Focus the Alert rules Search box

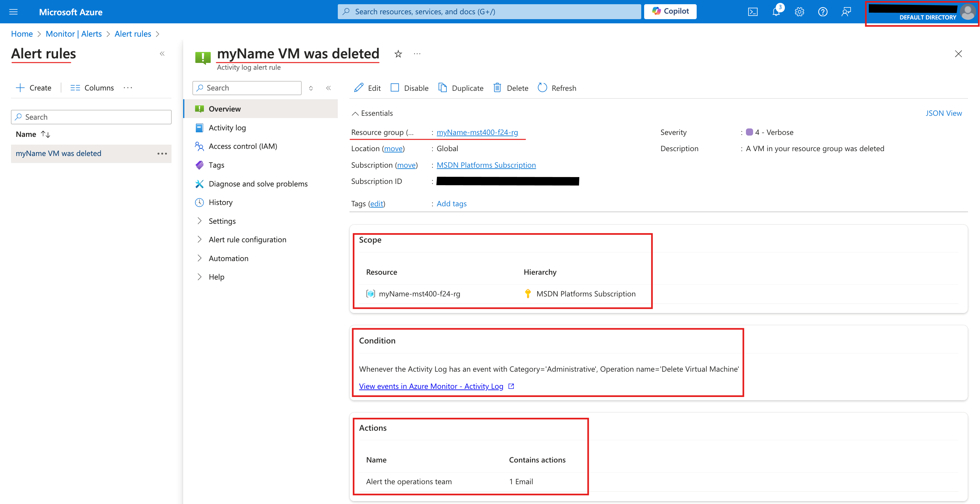[x=91, y=117]
